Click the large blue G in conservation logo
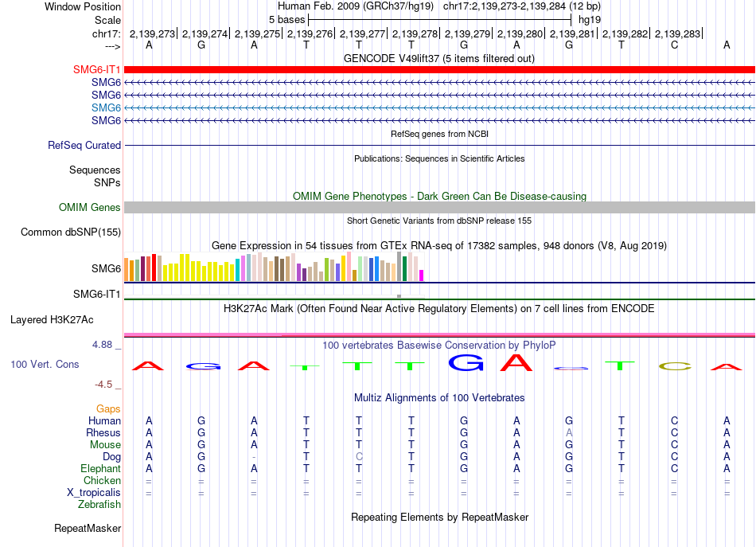Image resolution: width=756 pixels, height=547 pixels. coord(466,363)
